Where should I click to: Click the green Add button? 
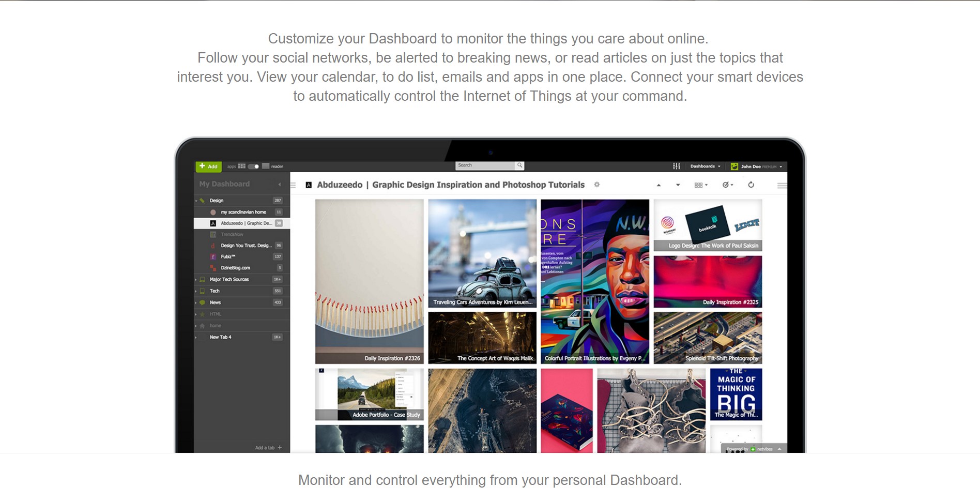point(208,166)
